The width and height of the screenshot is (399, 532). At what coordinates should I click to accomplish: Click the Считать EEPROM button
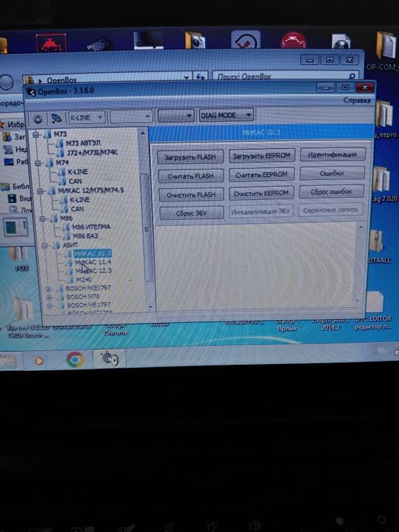(261, 174)
